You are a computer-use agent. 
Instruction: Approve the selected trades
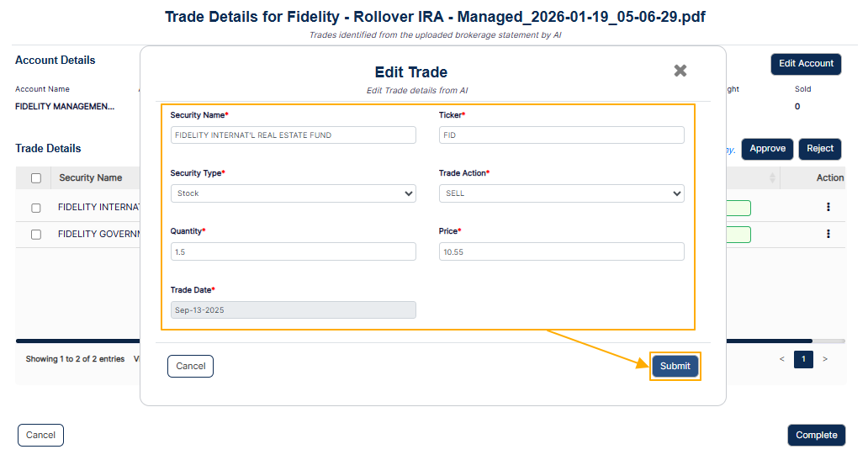[x=767, y=148]
